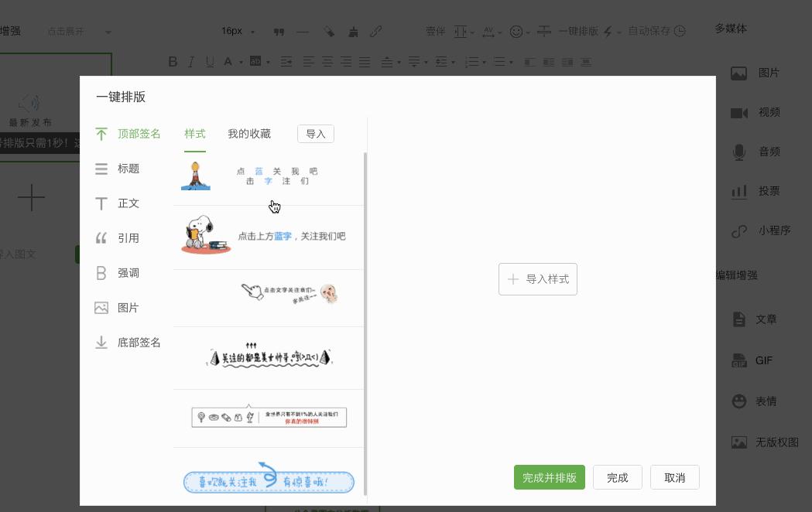This screenshot has width=812, height=512.
Task: Switch to the 引用 style category
Action: pyautogui.click(x=117, y=238)
